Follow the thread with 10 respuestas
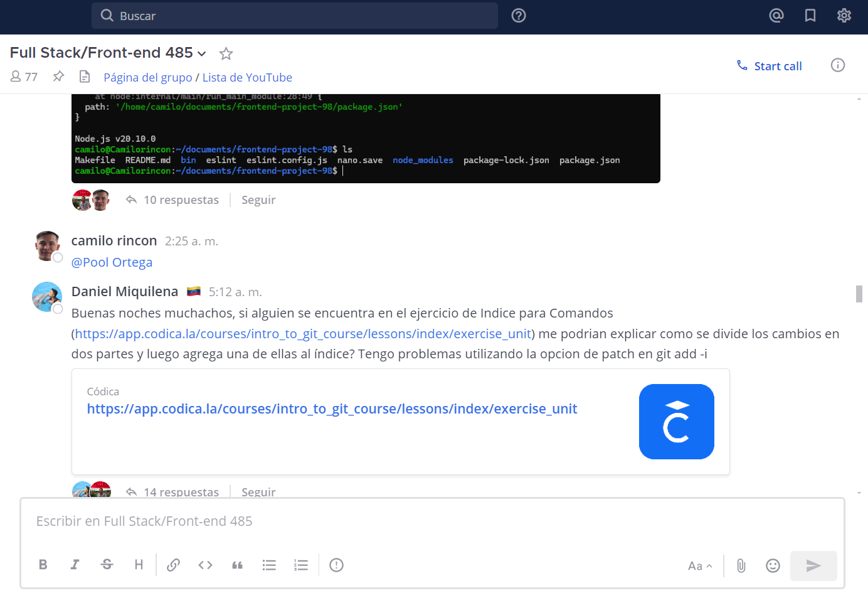The height and width of the screenshot is (598, 868). [x=258, y=200]
